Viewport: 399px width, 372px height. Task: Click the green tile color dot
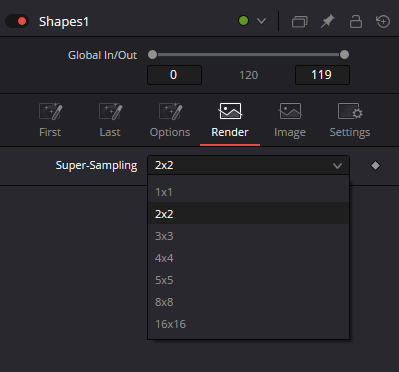click(243, 21)
